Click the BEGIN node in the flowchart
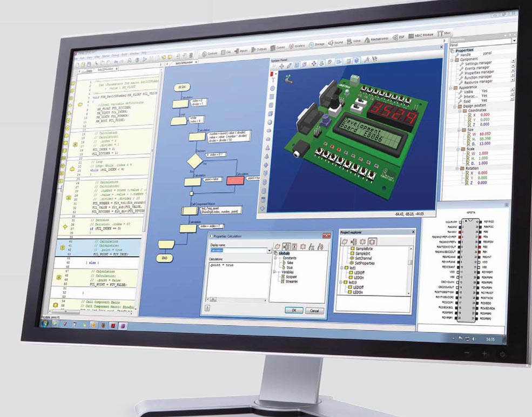The image size is (532, 417). point(182,87)
